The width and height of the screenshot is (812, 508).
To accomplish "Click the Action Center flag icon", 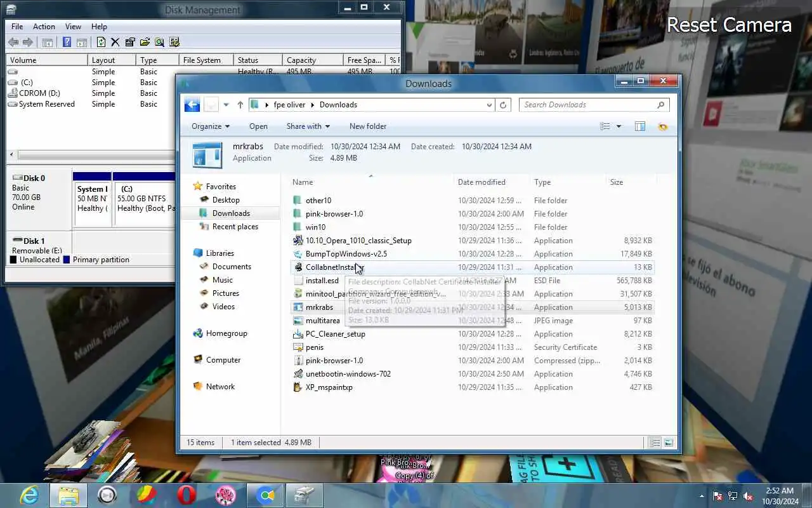I will 718,496.
